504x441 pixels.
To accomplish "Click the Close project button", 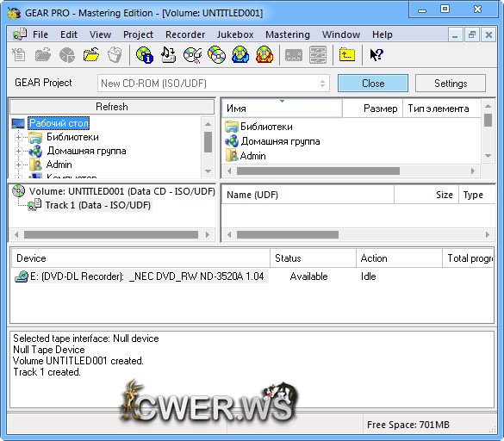I will click(373, 84).
